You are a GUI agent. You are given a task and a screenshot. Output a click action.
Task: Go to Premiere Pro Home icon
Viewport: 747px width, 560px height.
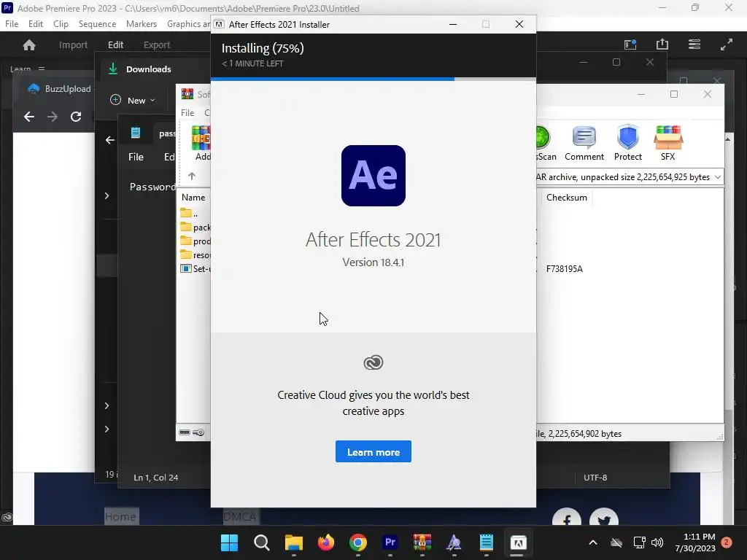click(29, 44)
